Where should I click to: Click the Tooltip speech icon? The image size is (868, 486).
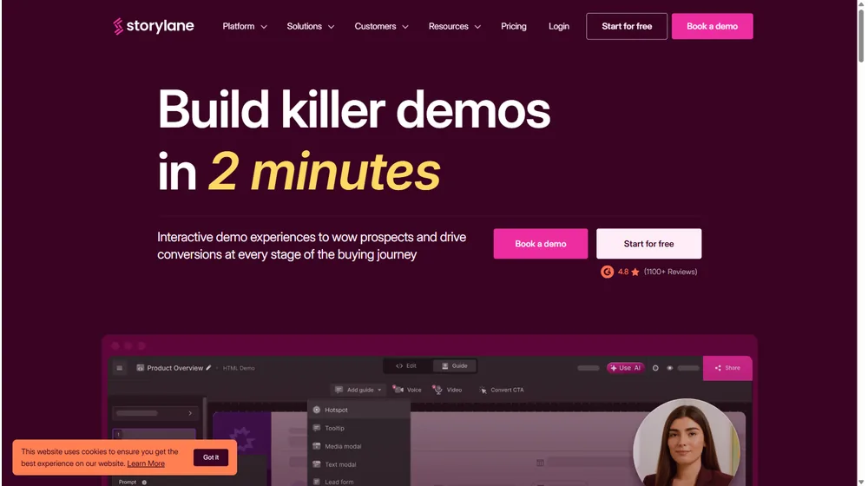(317, 428)
